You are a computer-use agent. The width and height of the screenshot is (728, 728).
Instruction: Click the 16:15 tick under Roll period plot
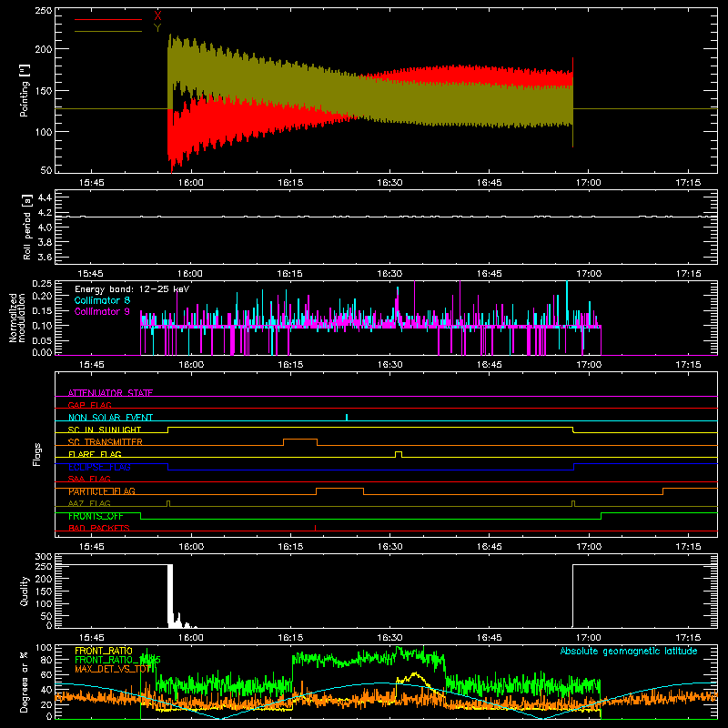290,274
